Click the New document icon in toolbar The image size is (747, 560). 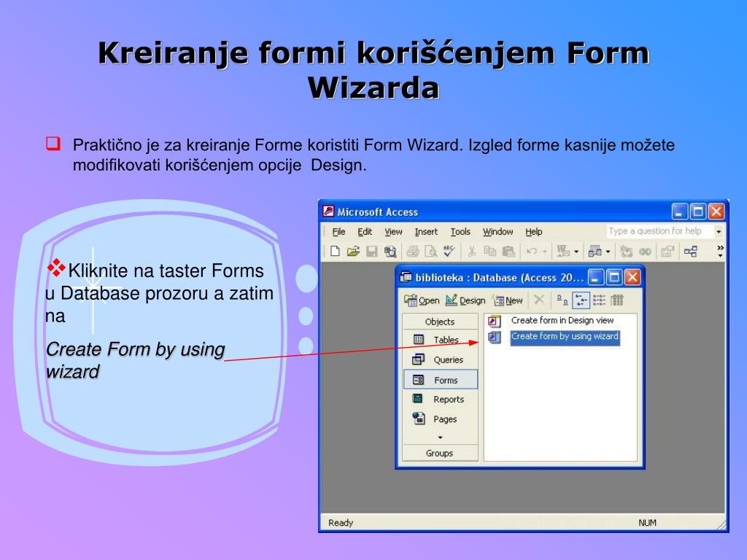tap(335, 251)
